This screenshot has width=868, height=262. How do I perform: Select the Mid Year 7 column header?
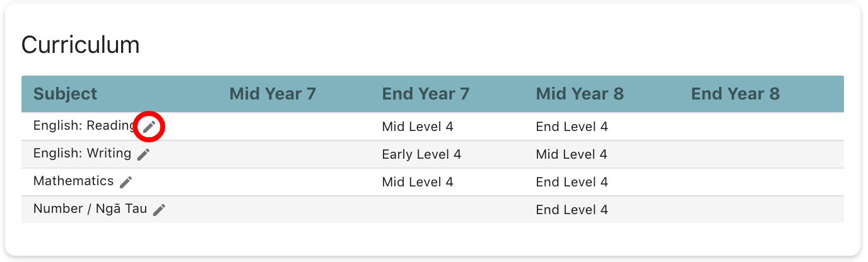tap(273, 94)
